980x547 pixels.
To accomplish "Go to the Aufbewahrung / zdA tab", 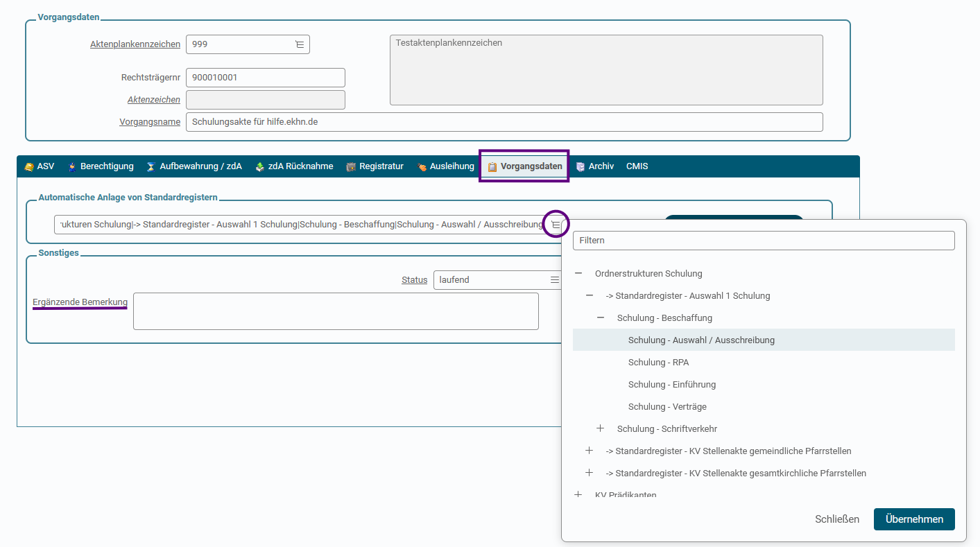I will tap(194, 166).
